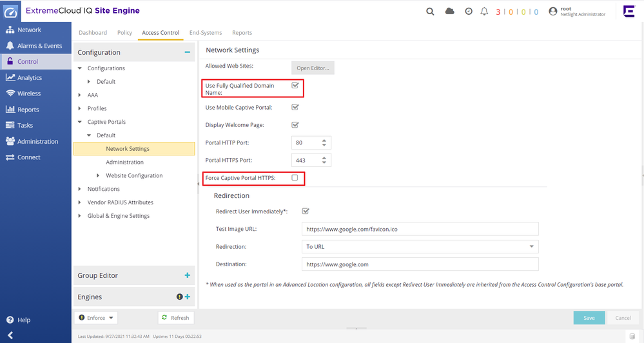Expand the AAA tree node
The height and width of the screenshot is (343, 644).
(x=80, y=95)
